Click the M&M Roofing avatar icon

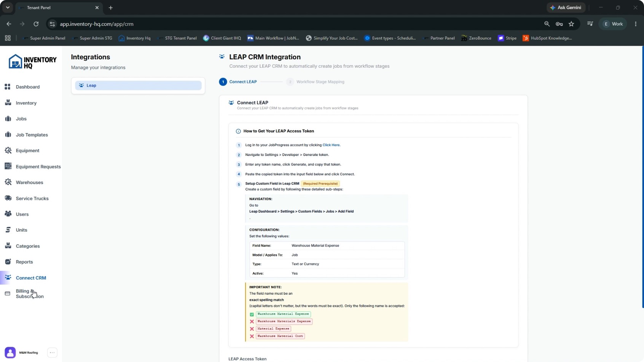point(10,352)
